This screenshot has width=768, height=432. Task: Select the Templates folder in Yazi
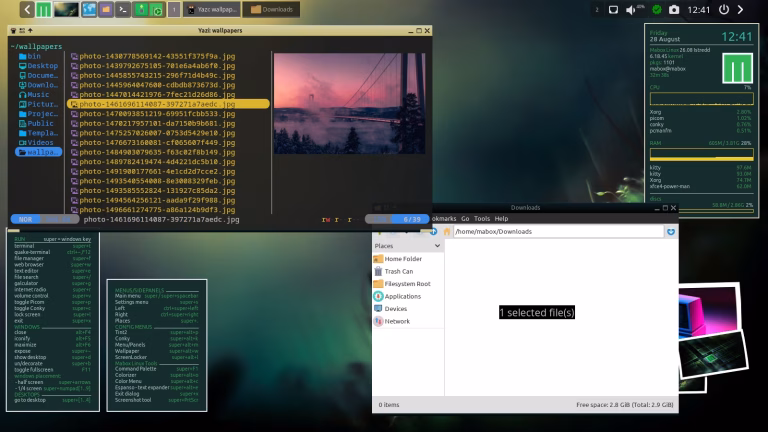(38, 133)
